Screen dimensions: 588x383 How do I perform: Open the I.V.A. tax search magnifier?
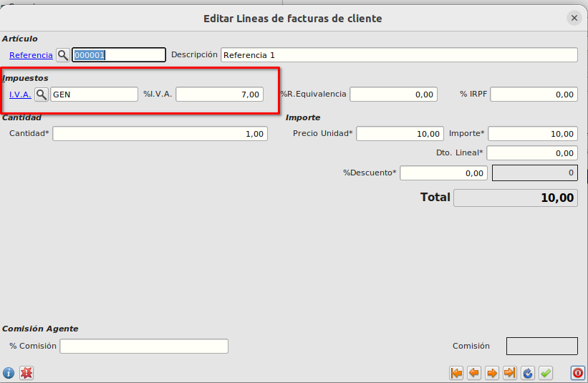click(42, 94)
